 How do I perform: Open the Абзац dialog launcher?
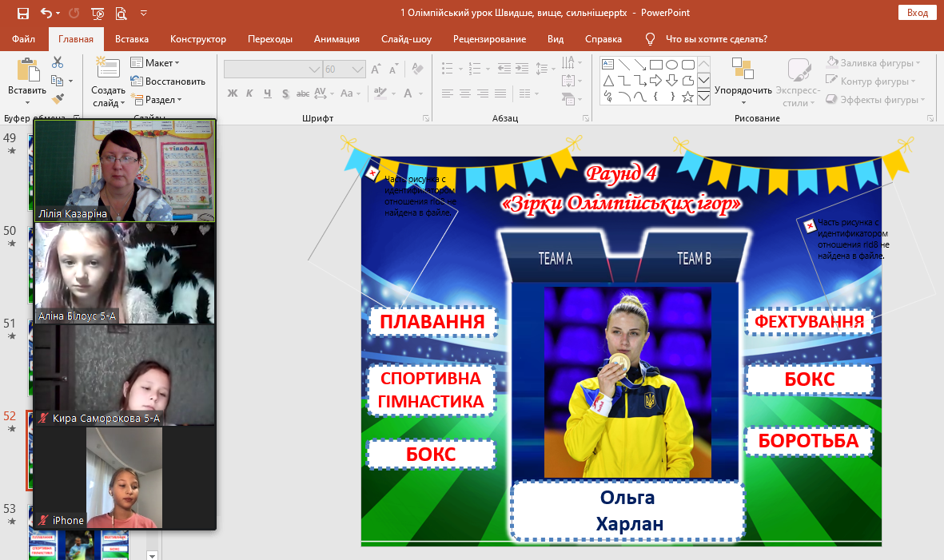(x=586, y=118)
